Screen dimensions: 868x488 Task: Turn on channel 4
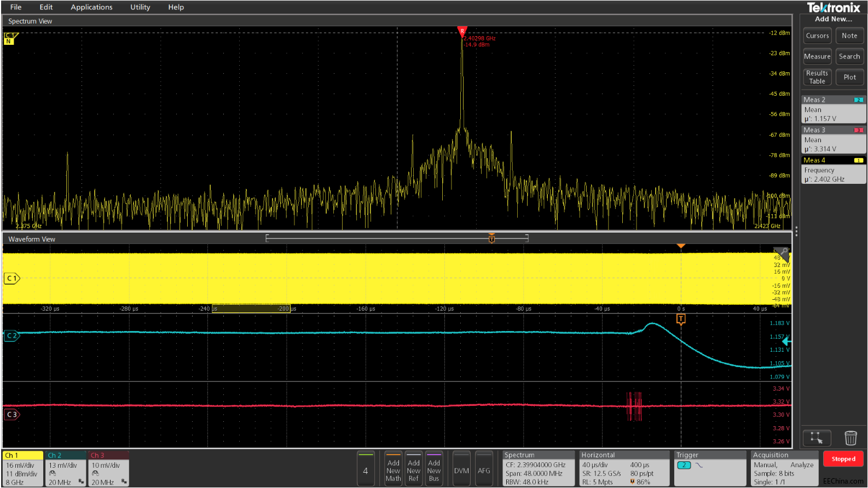point(366,469)
